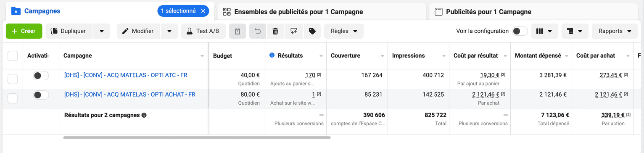Click the horizontal scrollbar under the table
This screenshot has width=644, height=153.
(197, 137)
